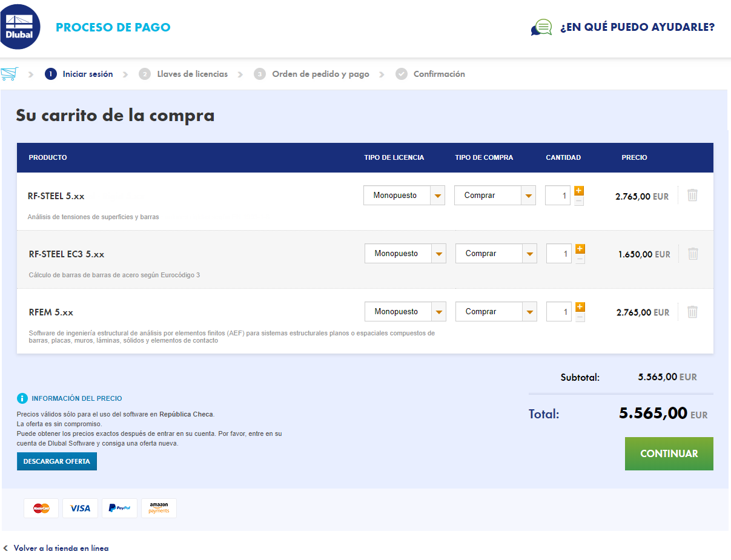Open ¿En qué puedo ayudarle? help link
The height and width of the screenshot is (560, 731).
(x=637, y=27)
